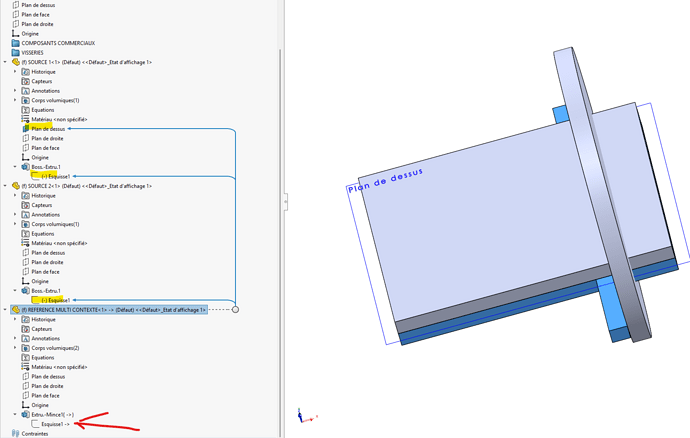The image size is (690, 438).
Task: Expand Historique under SOURCE 1
Action: click(x=15, y=71)
